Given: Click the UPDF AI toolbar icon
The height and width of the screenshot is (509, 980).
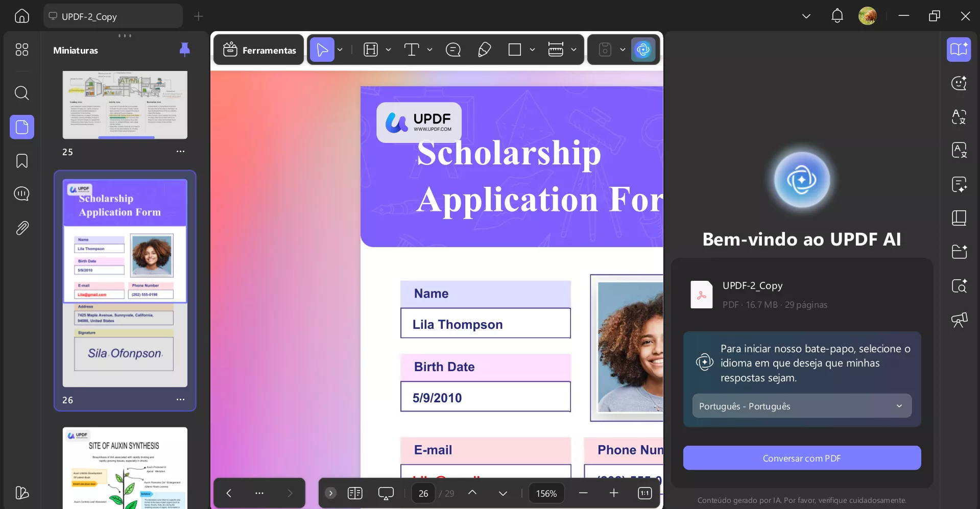Looking at the screenshot, I should pos(643,50).
